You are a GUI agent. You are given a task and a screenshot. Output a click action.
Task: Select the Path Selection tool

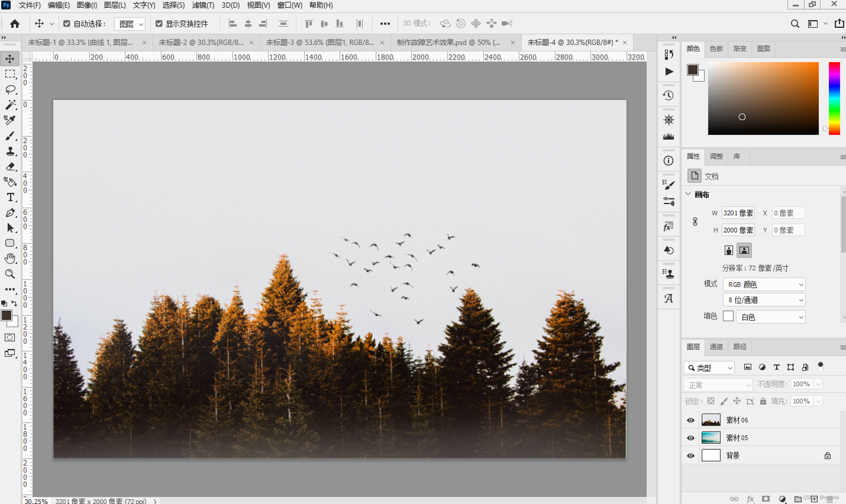pos(10,228)
